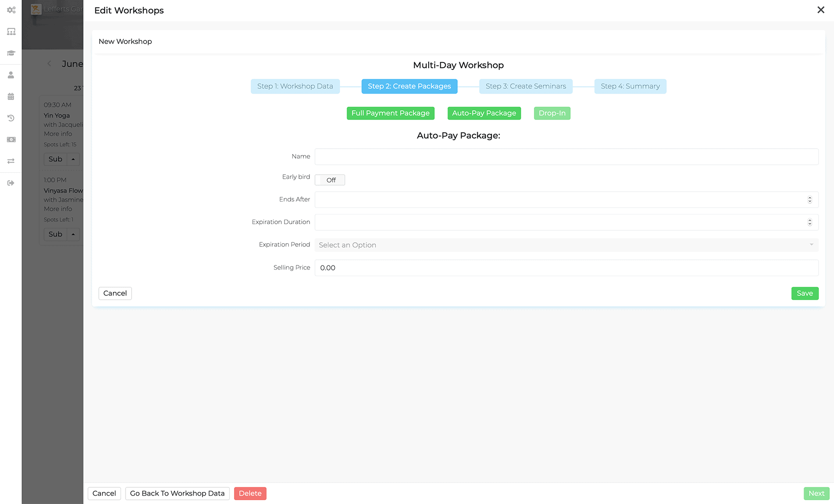Jump to Step 3: Create Seminars
This screenshot has width=834, height=504.
point(526,86)
